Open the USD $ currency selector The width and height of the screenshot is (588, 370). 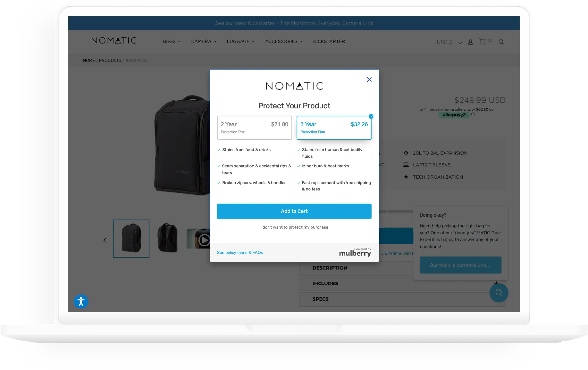[x=449, y=42]
